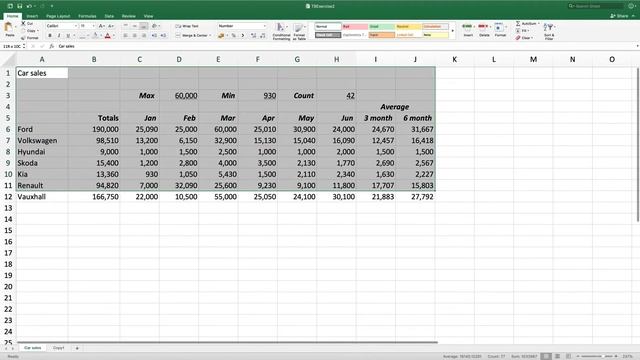
Task: Align text left
Action: [125, 36]
